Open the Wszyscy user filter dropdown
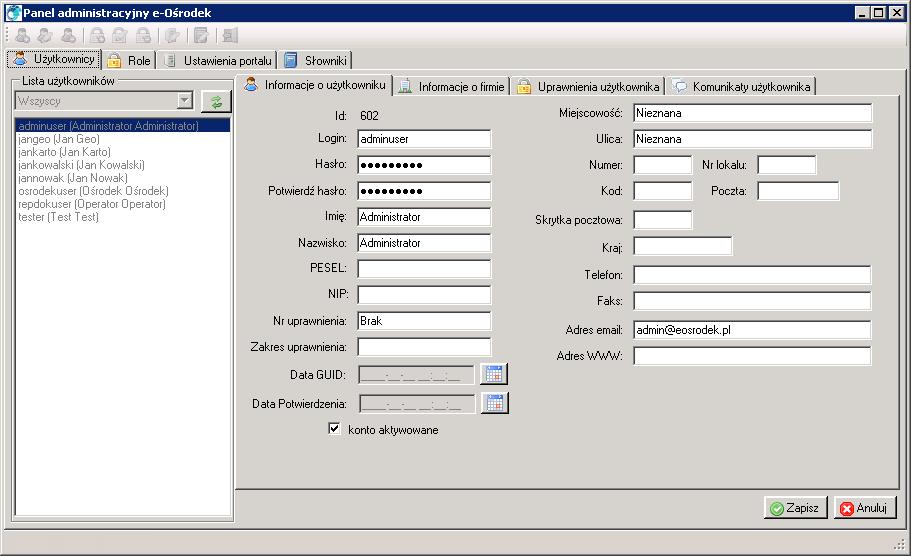Image resolution: width=911 pixels, height=556 pixels. click(185, 101)
